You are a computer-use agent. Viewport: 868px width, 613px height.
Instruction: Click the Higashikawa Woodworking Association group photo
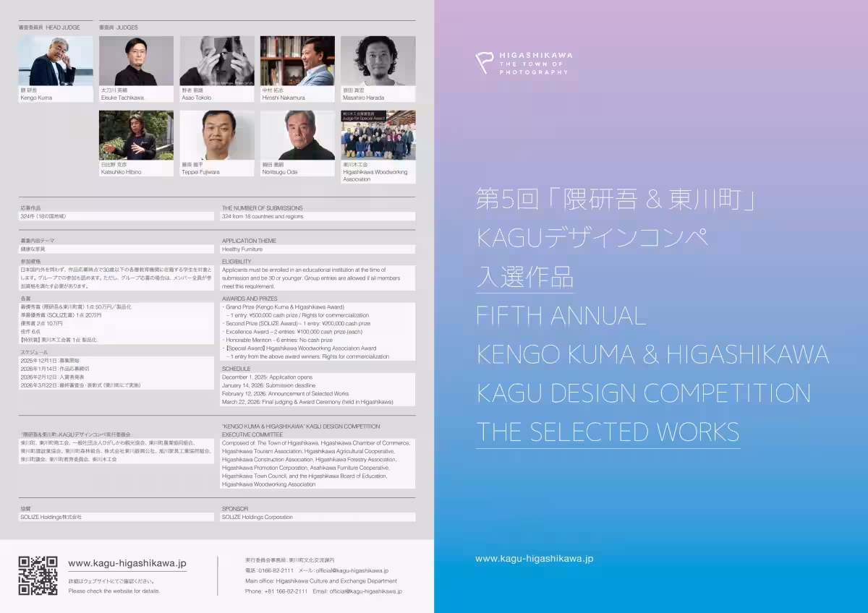(x=378, y=135)
